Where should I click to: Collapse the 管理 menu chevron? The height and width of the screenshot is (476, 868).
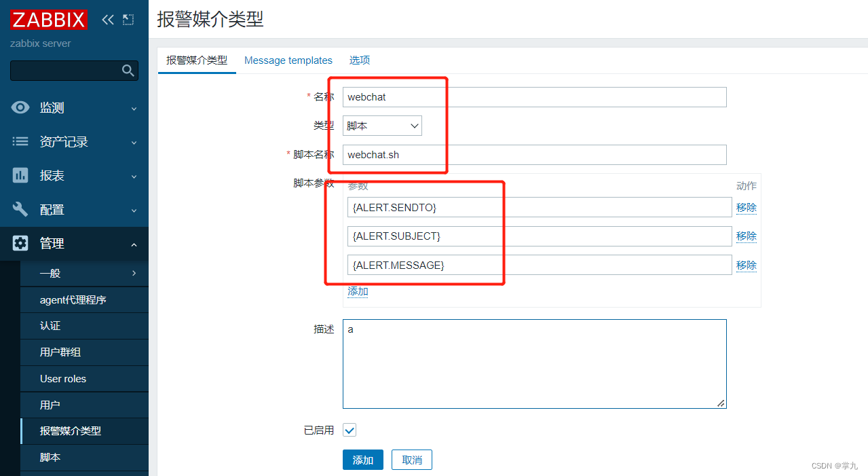point(134,244)
